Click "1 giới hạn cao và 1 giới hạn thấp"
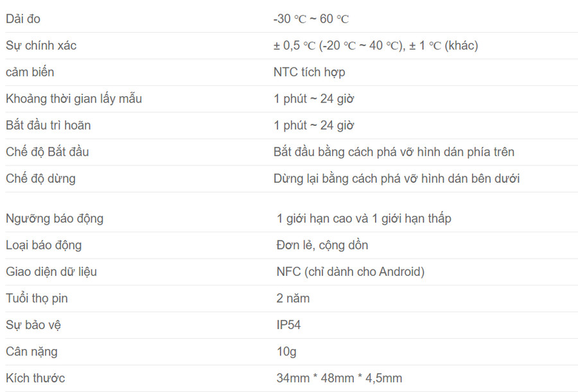This screenshot has width=578, height=392. [x=363, y=218]
